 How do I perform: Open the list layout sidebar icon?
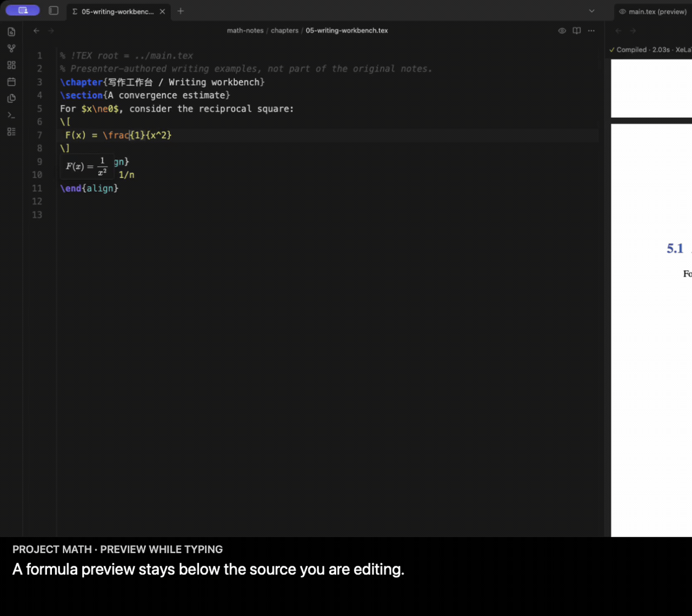[x=11, y=132]
